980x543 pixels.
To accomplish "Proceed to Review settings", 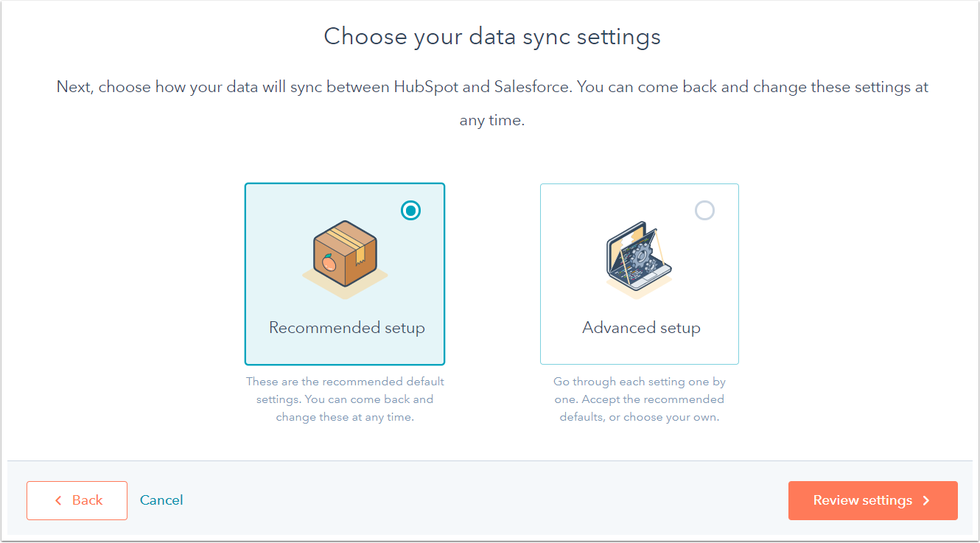I will (x=872, y=501).
